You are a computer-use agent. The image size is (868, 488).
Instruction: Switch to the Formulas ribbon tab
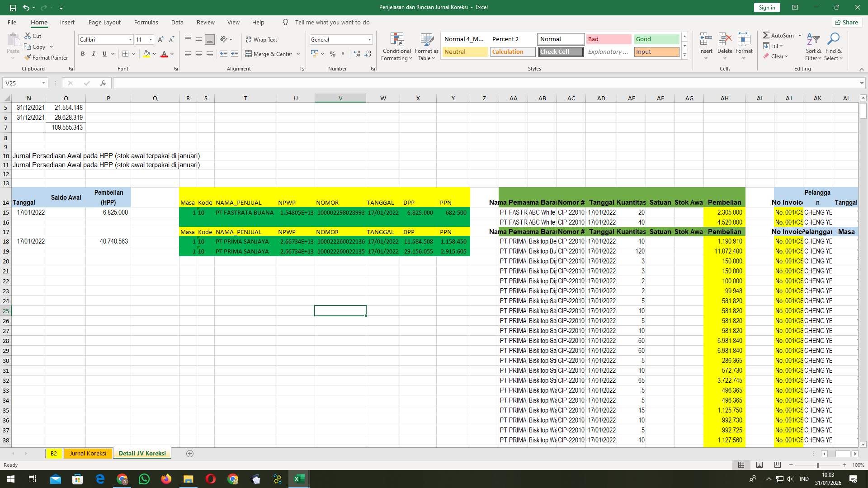click(146, 22)
